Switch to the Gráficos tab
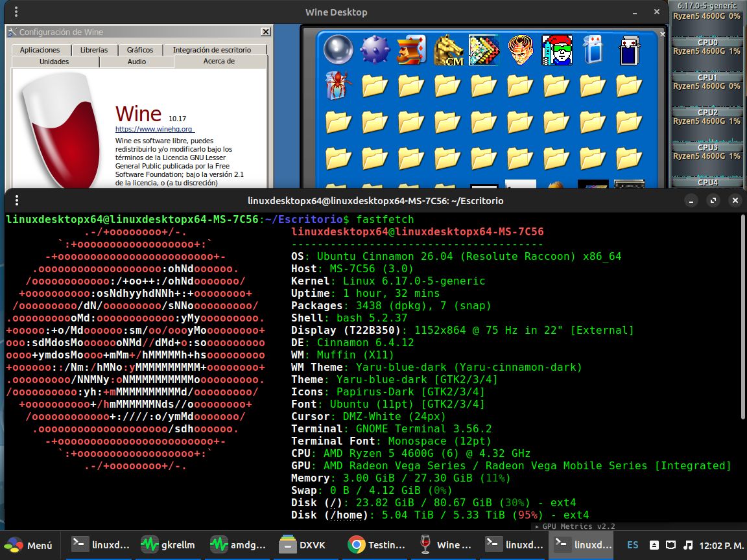Viewport: 747px width, 560px height. click(x=140, y=50)
